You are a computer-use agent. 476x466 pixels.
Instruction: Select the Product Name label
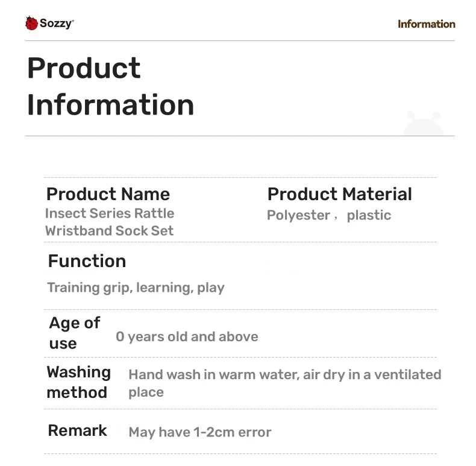tap(108, 194)
